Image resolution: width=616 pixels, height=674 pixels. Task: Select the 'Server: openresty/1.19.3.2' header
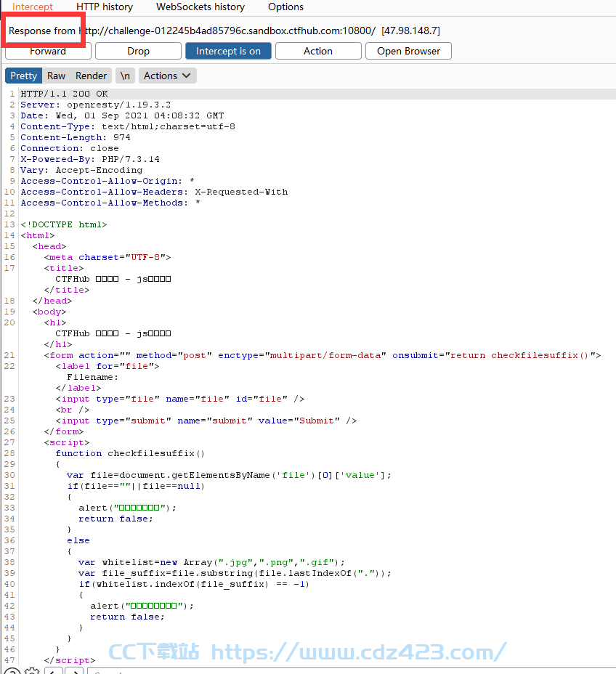[95, 105]
